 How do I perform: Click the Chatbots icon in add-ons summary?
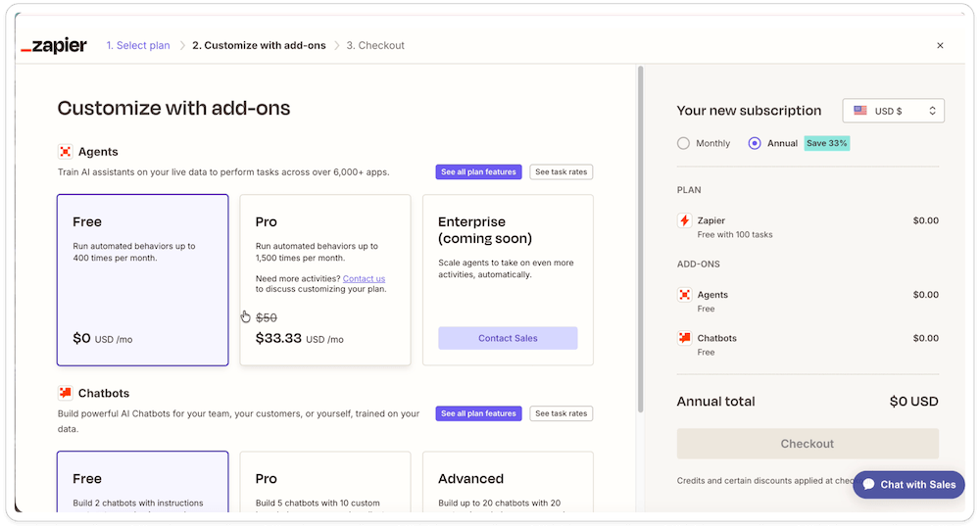tap(684, 338)
